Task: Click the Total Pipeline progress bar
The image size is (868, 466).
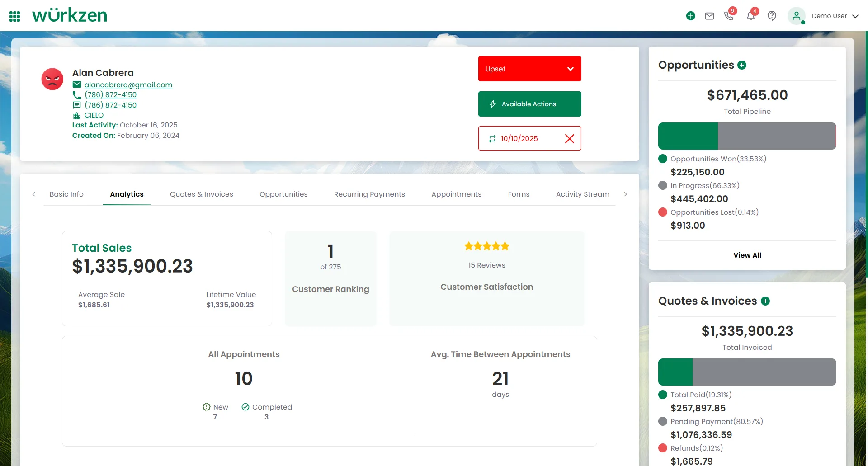Action: point(747,136)
